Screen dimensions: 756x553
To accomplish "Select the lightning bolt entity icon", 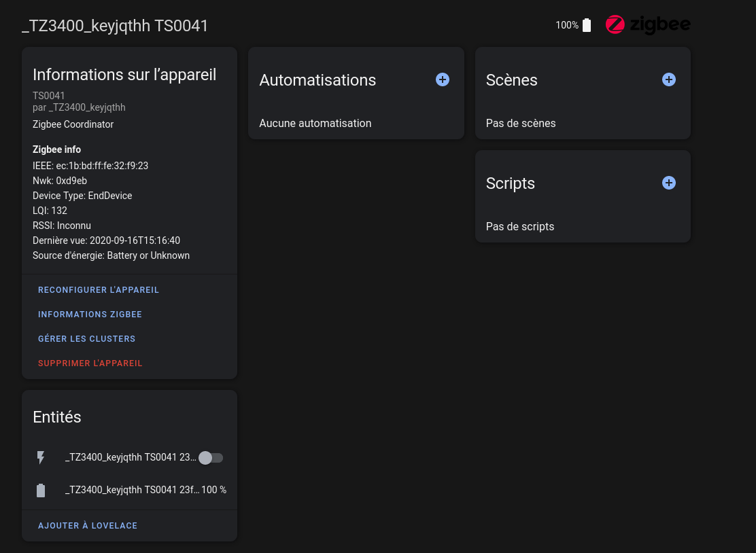I will (41, 457).
